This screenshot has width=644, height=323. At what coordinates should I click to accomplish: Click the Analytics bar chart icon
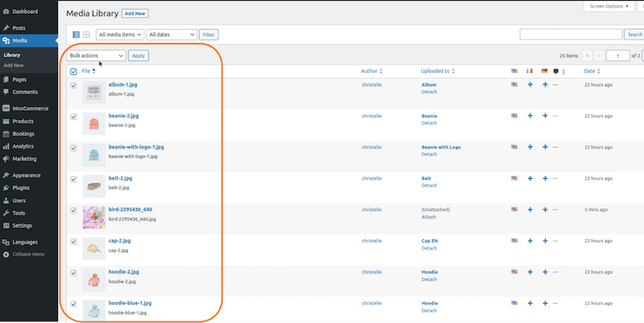6,147
